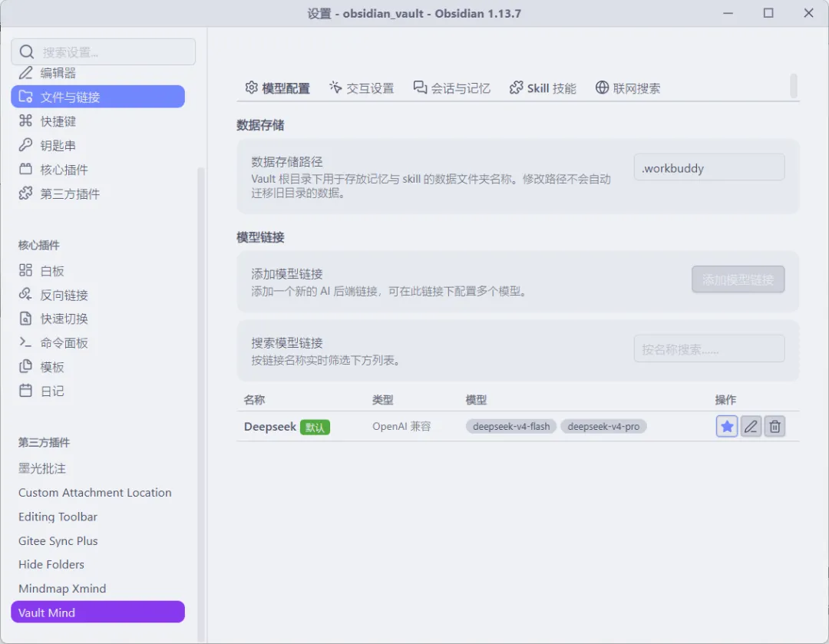
Task: Click the deepseek-v4-pro model tag
Action: click(603, 426)
